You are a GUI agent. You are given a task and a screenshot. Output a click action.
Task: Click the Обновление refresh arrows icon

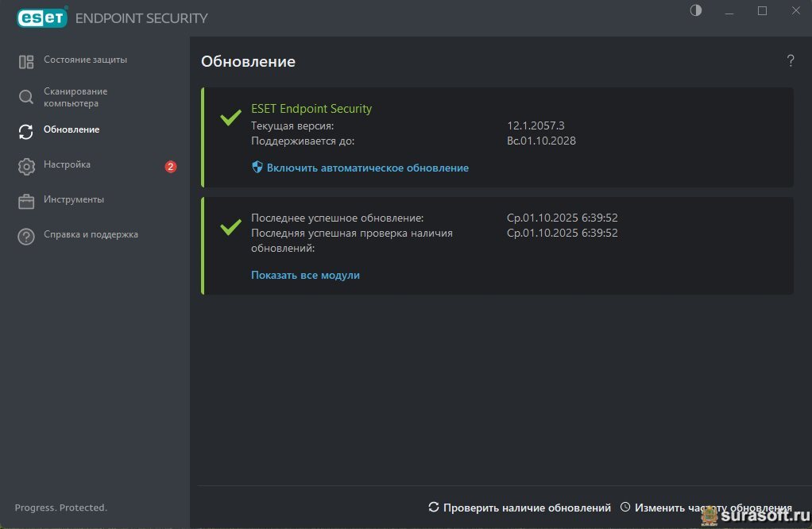point(26,131)
